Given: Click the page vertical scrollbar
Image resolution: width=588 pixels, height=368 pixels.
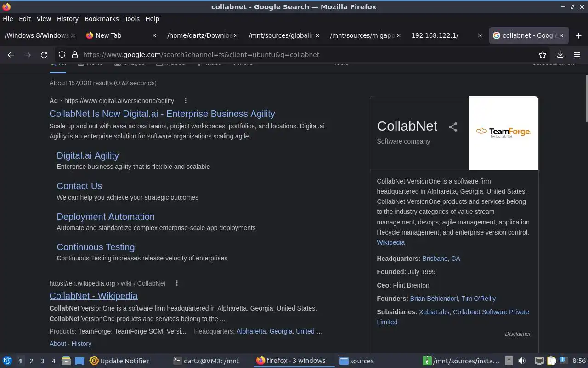Looking at the screenshot, I should click(586, 99).
